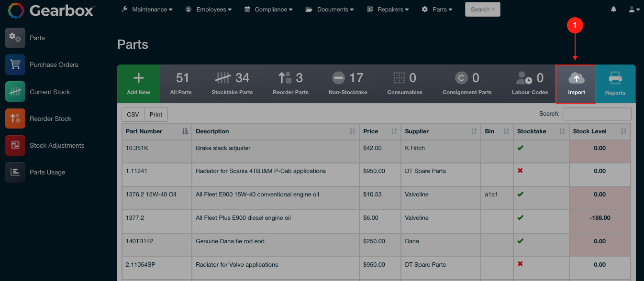Open Stock Adjustments from the sidebar
The image size is (644, 281).
pos(15,145)
